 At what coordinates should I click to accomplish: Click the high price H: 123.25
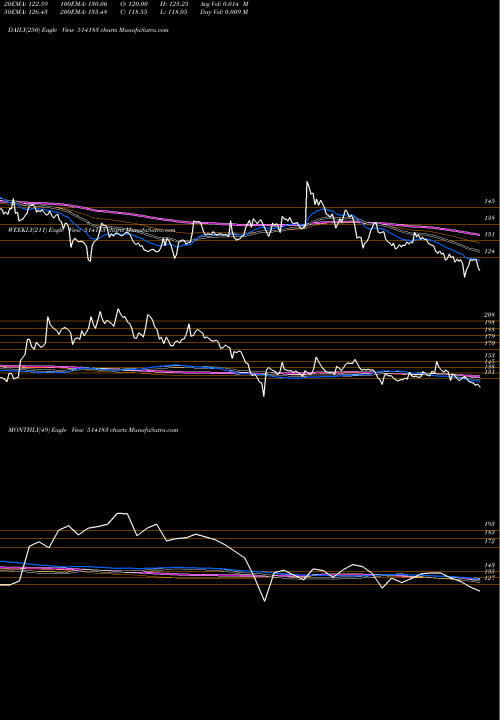[174, 4]
